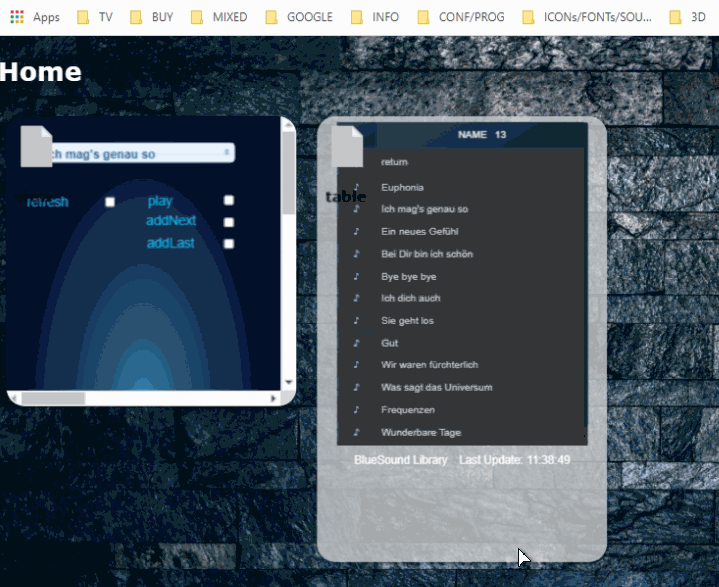Open the song selection dropdown in left panel
Image resolution: width=719 pixels, height=587 pixels.
tap(142, 153)
